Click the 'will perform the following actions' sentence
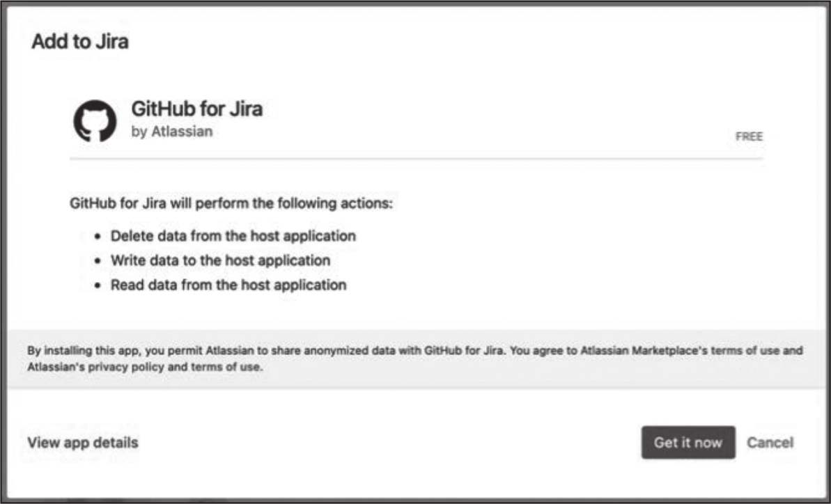Viewport: 831px width, 504px height. (232, 205)
